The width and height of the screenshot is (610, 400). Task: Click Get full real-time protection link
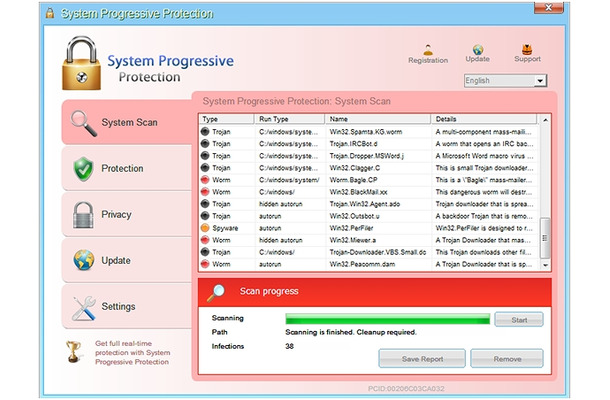[x=133, y=353]
